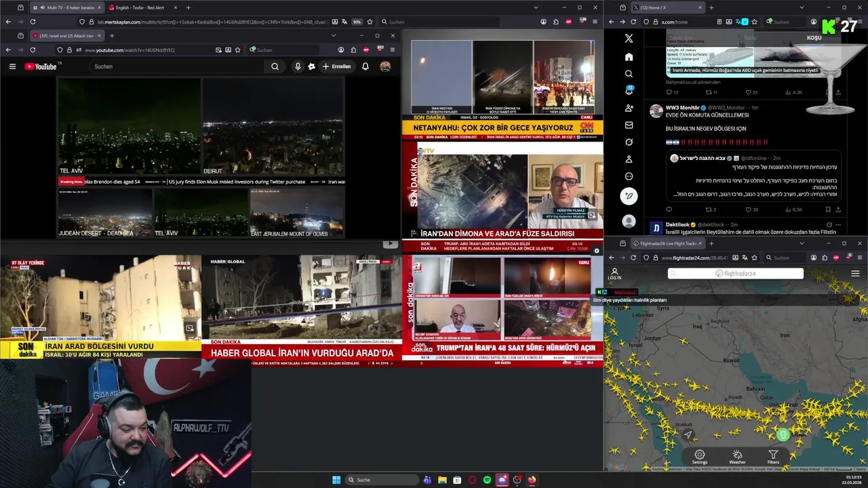Image resolution: width=868 pixels, height=488 pixels.
Task: Open YouTube notifications bell
Action: click(x=365, y=66)
